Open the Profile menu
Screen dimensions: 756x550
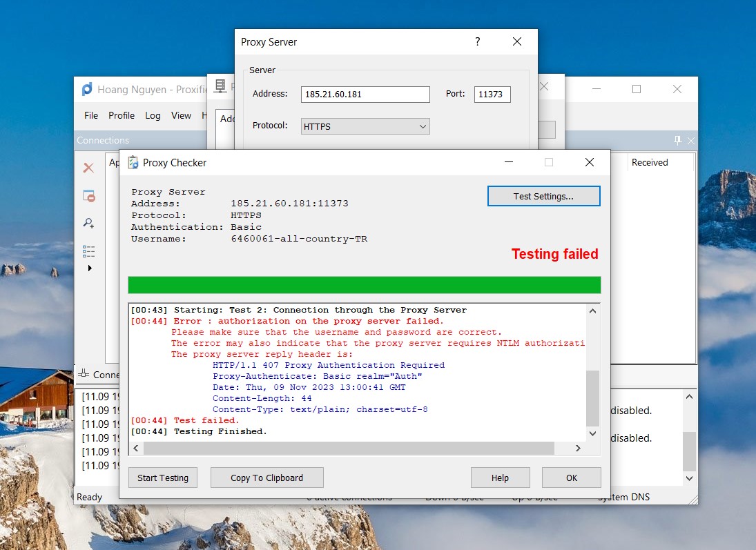tap(122, 115)
